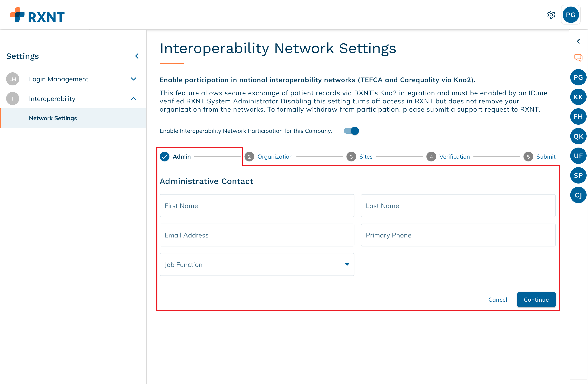Viewport: 588px width, 384px height.
Task: Open the PG profile avatar in header
Action: tap(571, 15)
